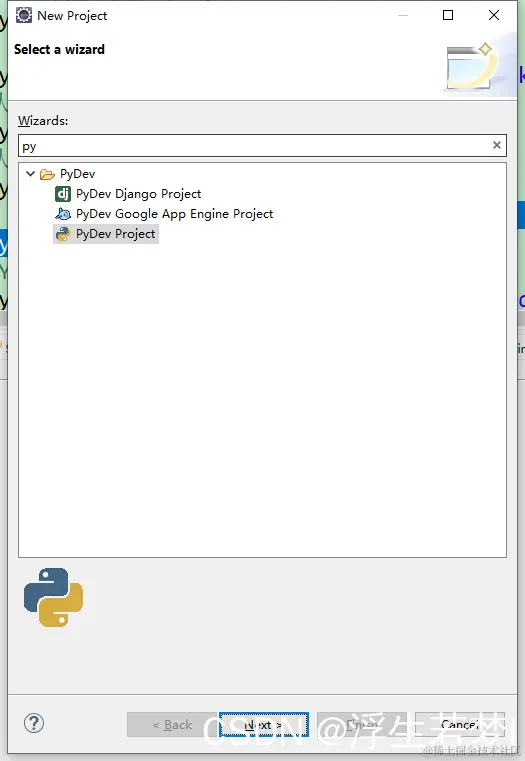The image size is (525, 761).
Task: Select the Python icon beside PyDev Project
Action: click(x=63, y=234)
